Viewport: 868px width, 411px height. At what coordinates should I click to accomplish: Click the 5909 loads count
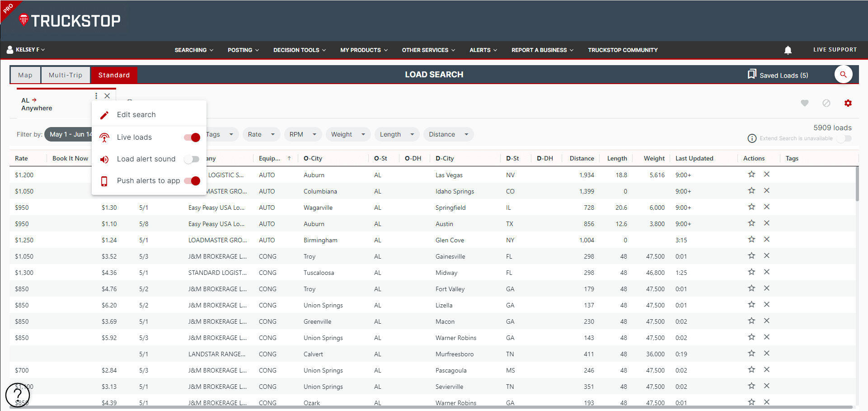click(x=832, y=128)
